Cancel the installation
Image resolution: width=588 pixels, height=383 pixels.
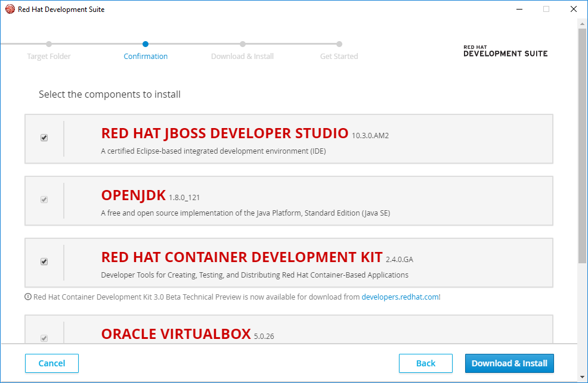[x=51, y=363]
